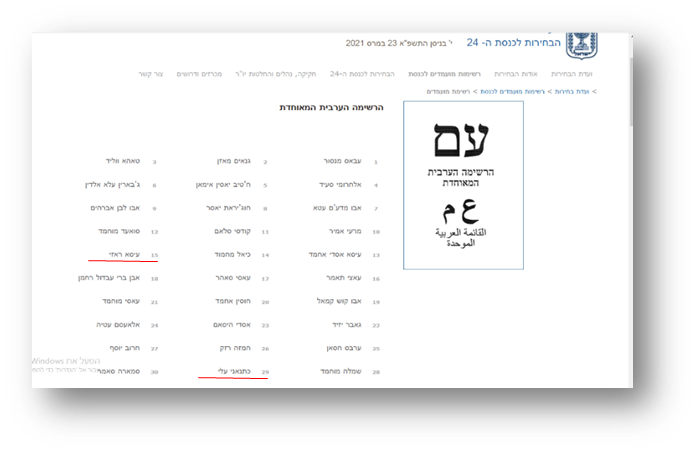Select candidate 30 סמארה סאמר
The height and width of the screenshot is (453, 698).
(118, 372)
